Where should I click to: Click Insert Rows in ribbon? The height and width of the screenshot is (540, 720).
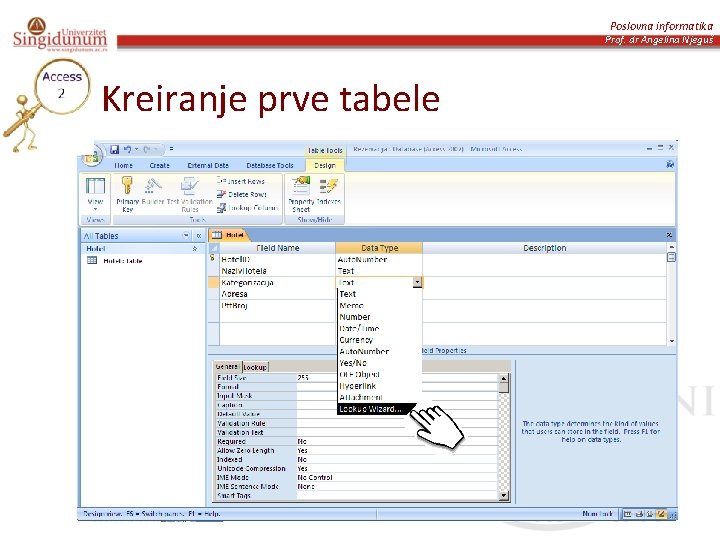pyautogui.click(x=241, y=181)
